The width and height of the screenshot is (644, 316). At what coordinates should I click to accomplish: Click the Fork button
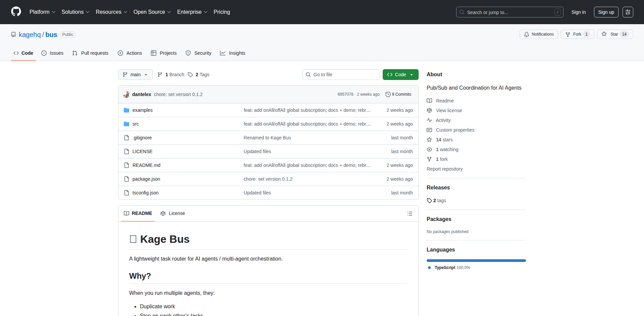[577, 34]
